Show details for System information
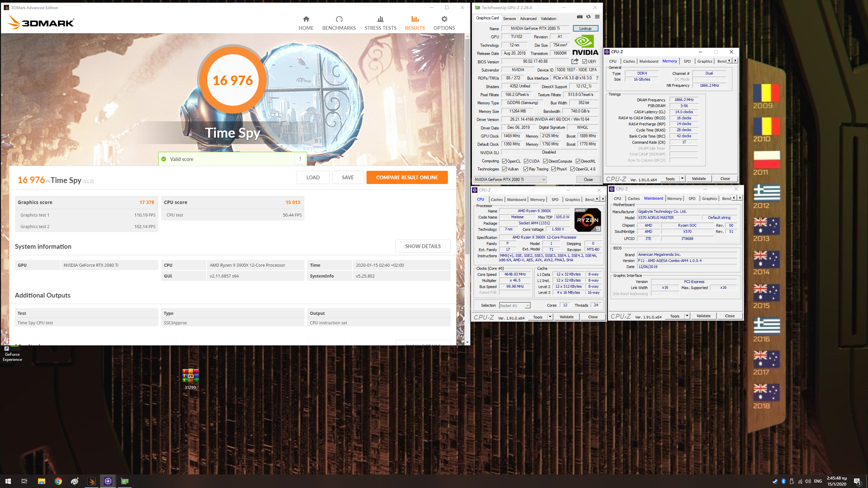 click(423, 246)
